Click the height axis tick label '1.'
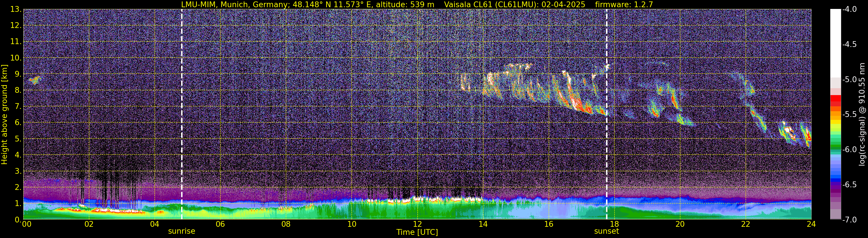 (18, 203)
